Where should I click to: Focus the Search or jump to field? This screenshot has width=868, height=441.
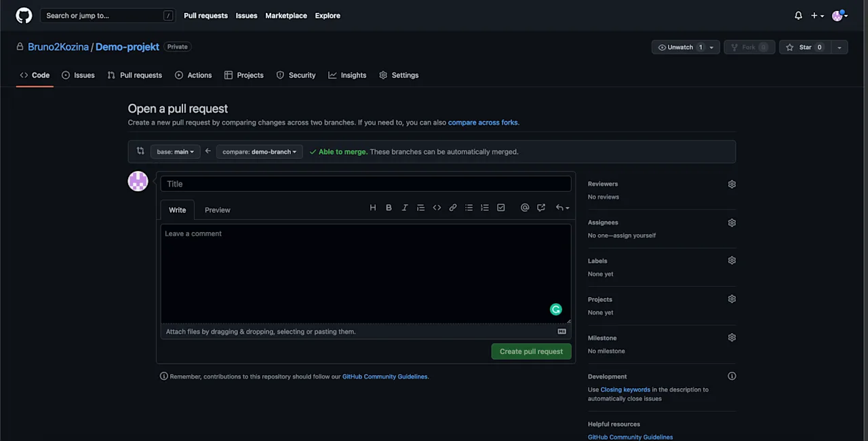tap(107, 16)
